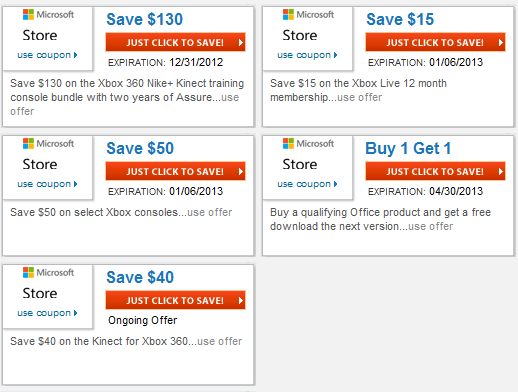Click 'use offer' link for Xbox Live membership
The image size is (518, 392).
pos(360,97)
